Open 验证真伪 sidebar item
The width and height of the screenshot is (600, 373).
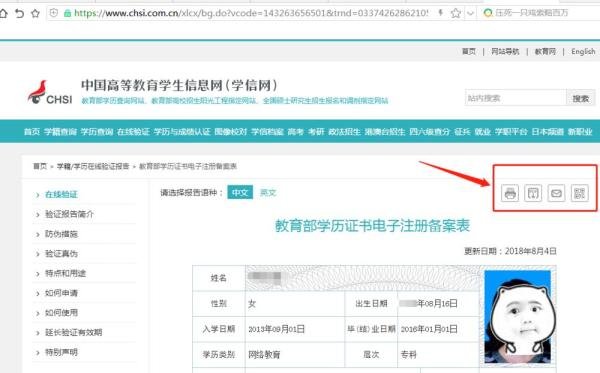[x=61, y=254]
